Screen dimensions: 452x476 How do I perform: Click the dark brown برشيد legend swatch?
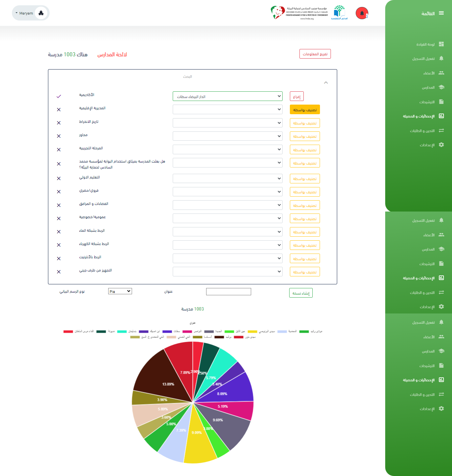coord(219,337)
